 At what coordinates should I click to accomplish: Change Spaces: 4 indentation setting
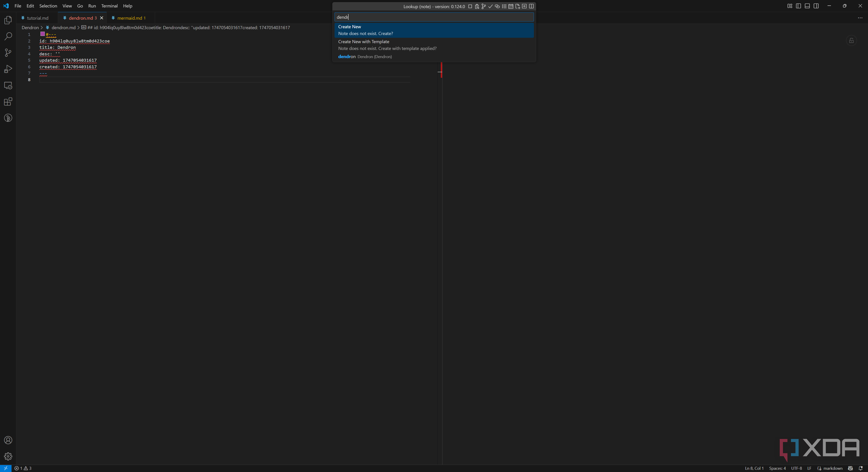(777, 468)
